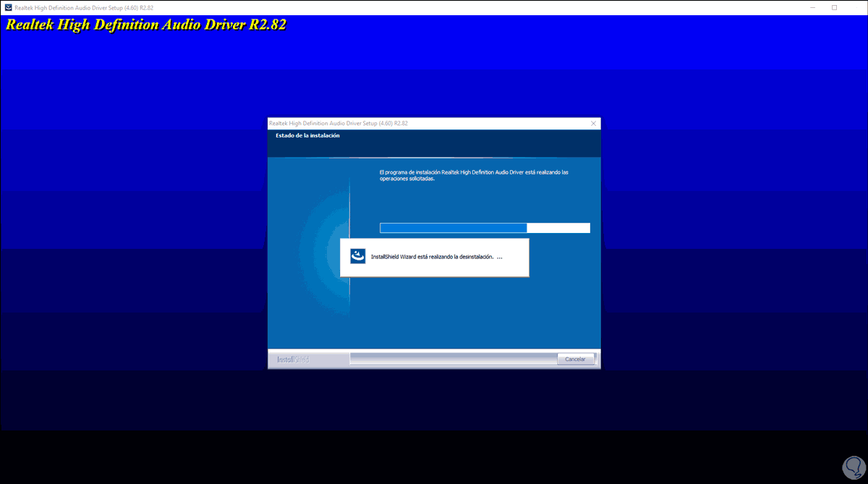The width and height of the screenshot is (868, 484).
Task: Click the 'Realtek High Definition Audio Driver R2.82' yellow banner
Action: 146,25
